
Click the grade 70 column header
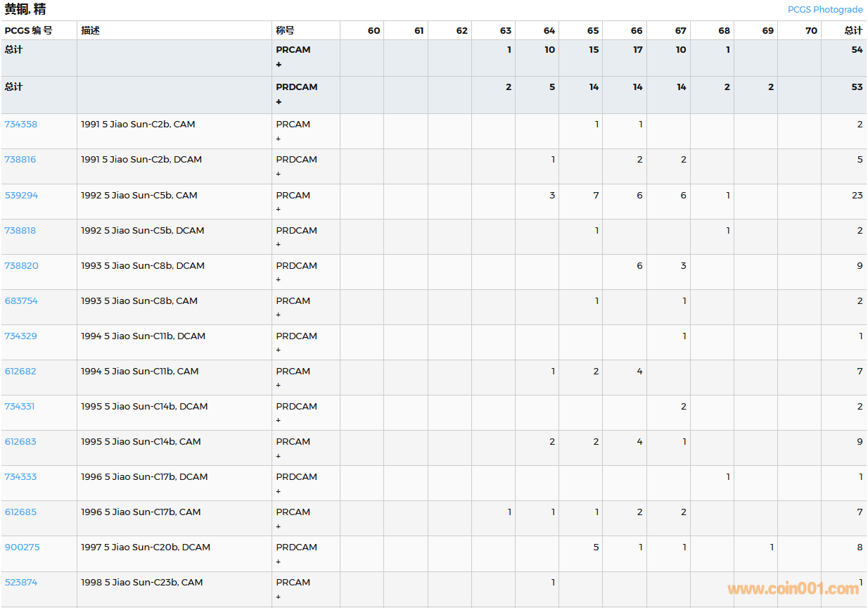click(x=810, y=31)
